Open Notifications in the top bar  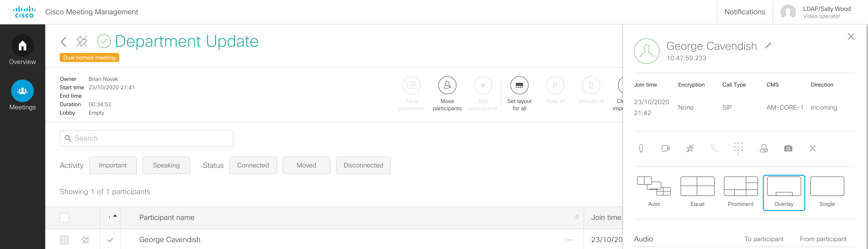745,12
